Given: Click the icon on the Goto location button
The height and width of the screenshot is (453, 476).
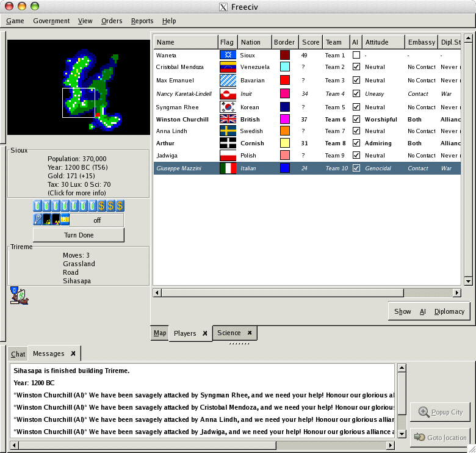Looking at the screenshot, I should click(x=420, y=437).
